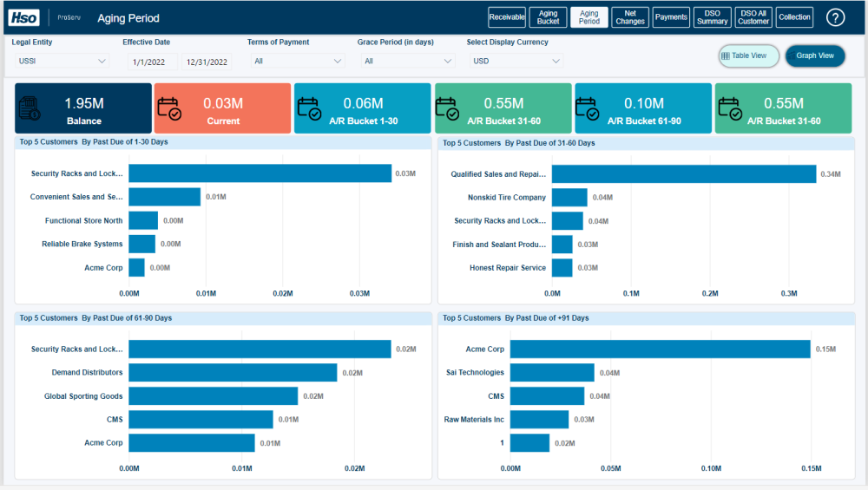Open the help question mark icon
Screen dimensions: 868x490
[x=835, y=17]
